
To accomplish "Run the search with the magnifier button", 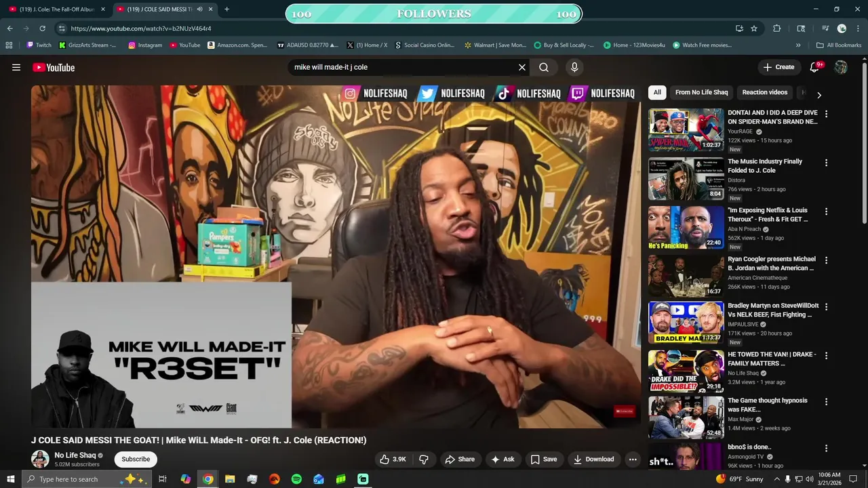I will [x=544, y=67].
